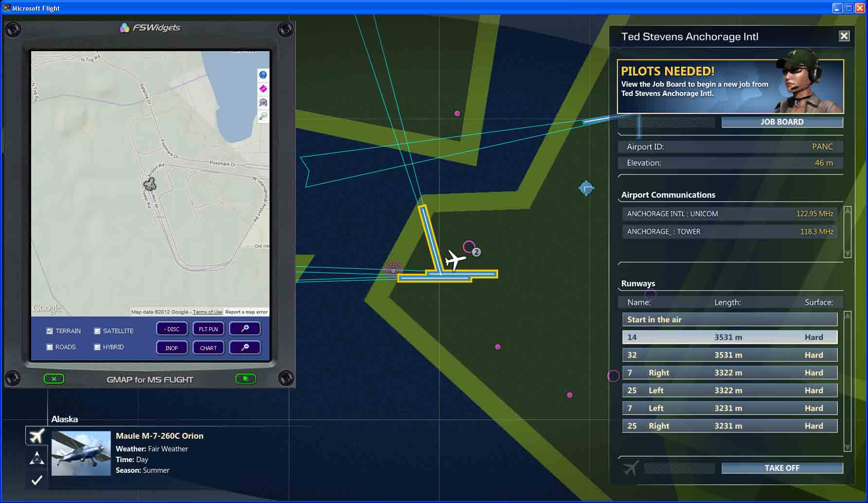This screenshot has height=503, width=868.
Task: Select ANCHORAGE INTL : UNICOM frequency row
Action: coord(730,214)
